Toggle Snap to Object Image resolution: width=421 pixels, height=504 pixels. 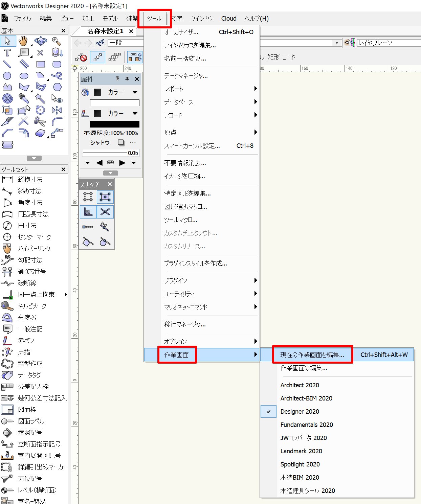point(105,197)
